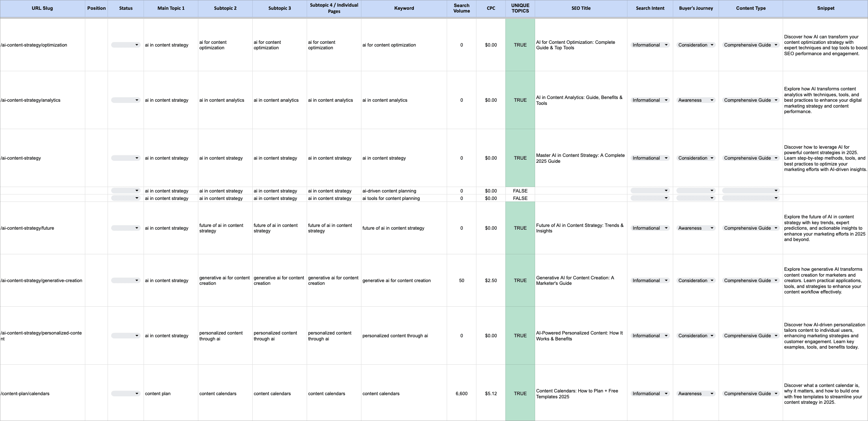868x421 pixels.
Task: Select the Position column header
Action: [97, 8]
